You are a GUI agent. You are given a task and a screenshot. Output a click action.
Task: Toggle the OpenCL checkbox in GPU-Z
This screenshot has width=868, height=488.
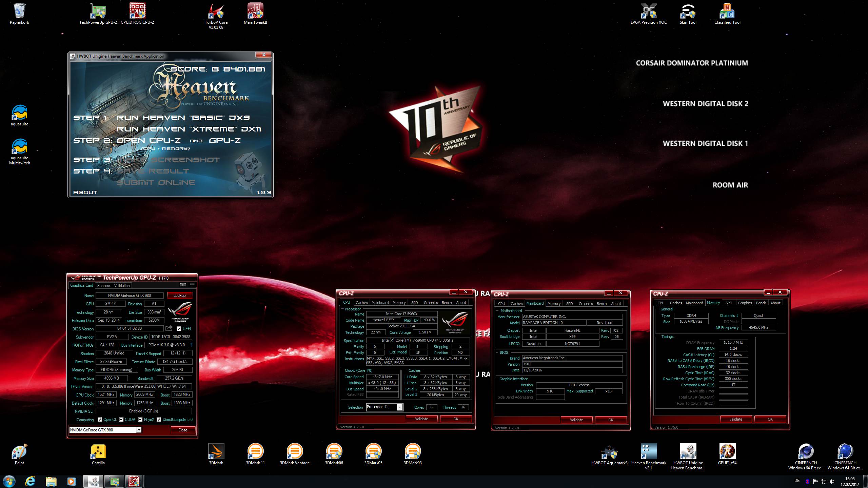coord(100,420)
